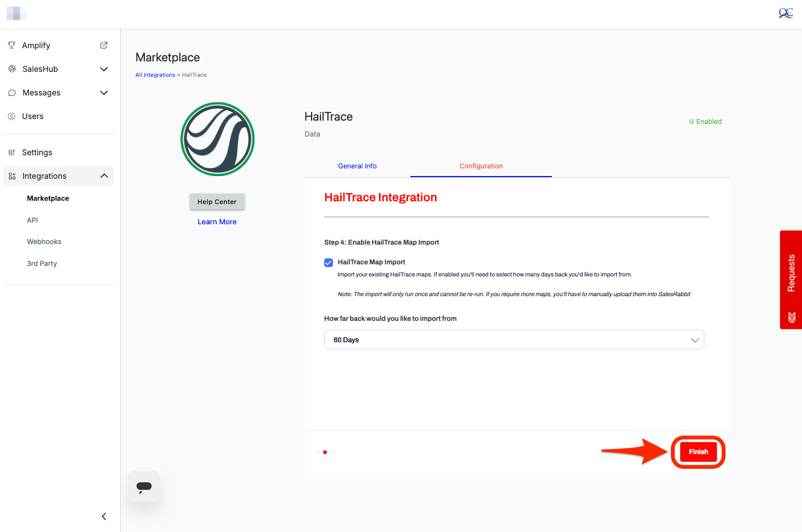Select the Configuration tab
Viewport: 802px width, 532px height.
pos(481,166)
